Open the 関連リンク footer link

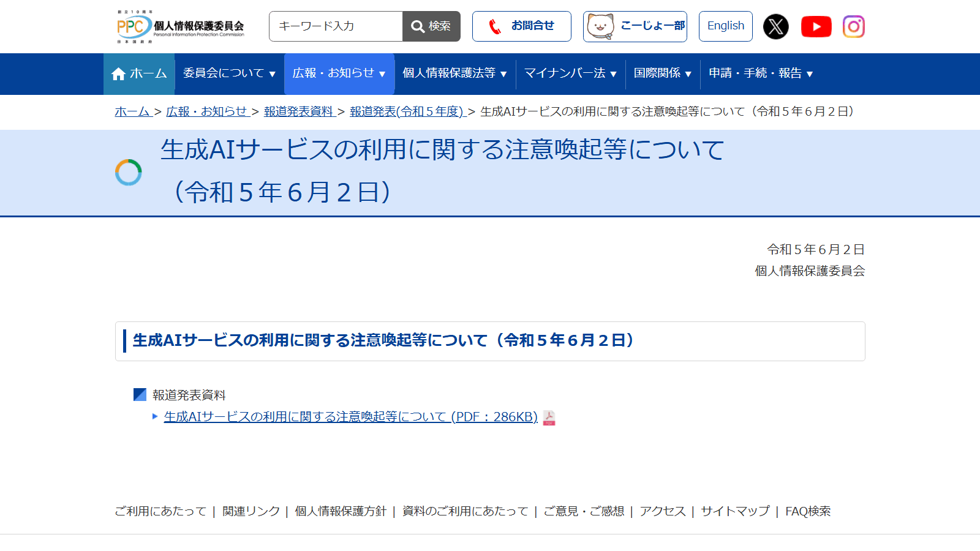(251, 511)
